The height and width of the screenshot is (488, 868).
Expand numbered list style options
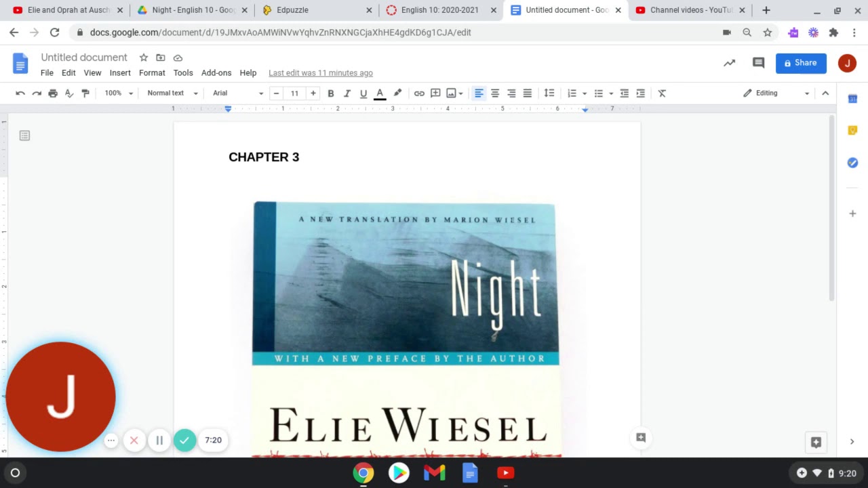tap(585, 94)
